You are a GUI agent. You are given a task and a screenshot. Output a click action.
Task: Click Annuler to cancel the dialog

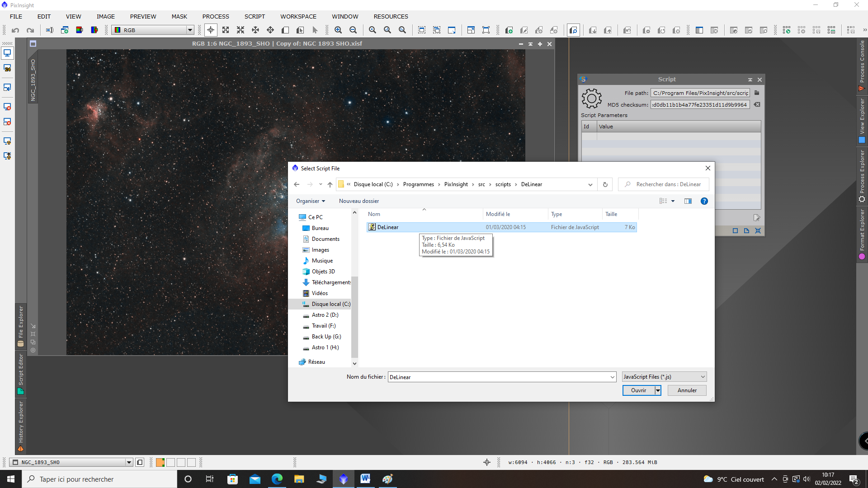tap(687, 390)
